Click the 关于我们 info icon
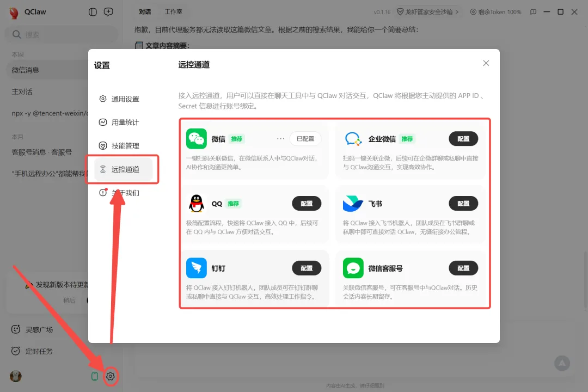Image resolution: width=588 pixels, height=392 pixels. (103, 192)
